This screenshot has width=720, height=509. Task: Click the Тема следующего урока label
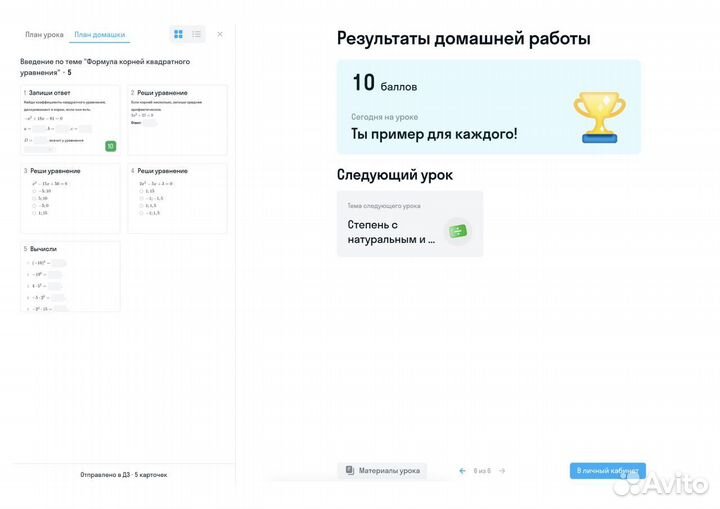click(384, 206)
